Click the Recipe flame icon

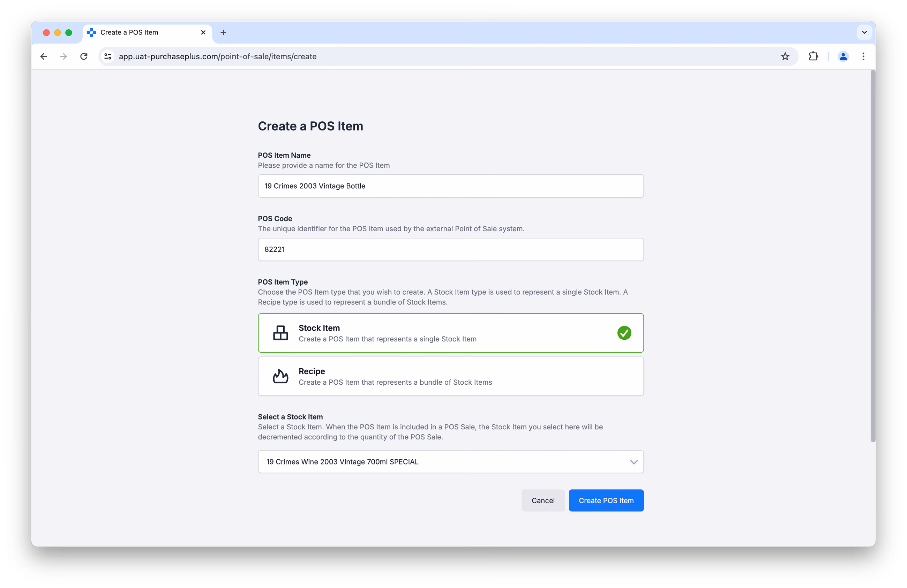click(280, 376)
